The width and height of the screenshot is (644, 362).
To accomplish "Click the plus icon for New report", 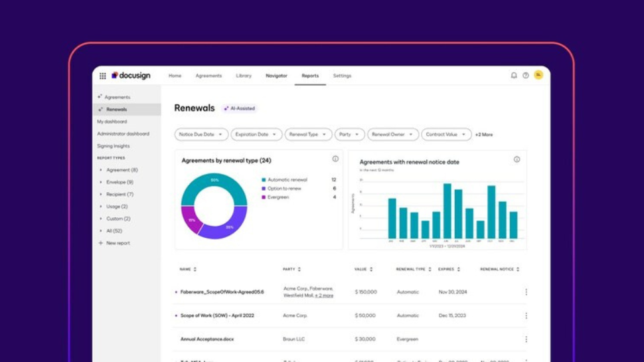I will tap(101, 243).
